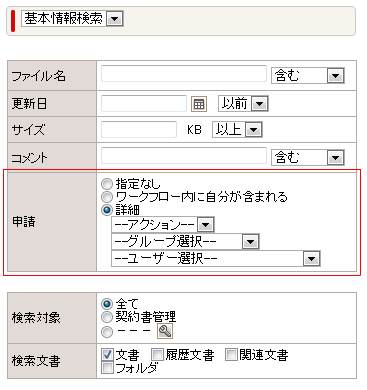Open the calendar picker for 更新日

coord(199,104)
